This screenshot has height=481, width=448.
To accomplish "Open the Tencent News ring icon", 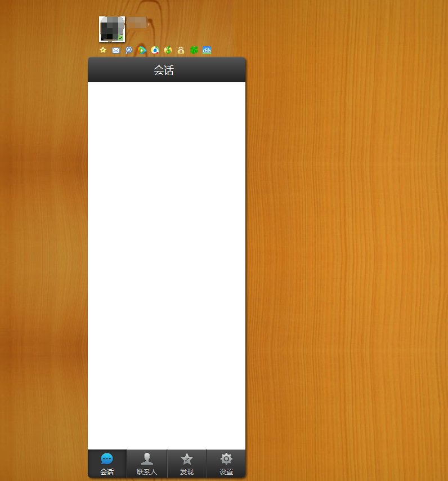I will [155, 50].
